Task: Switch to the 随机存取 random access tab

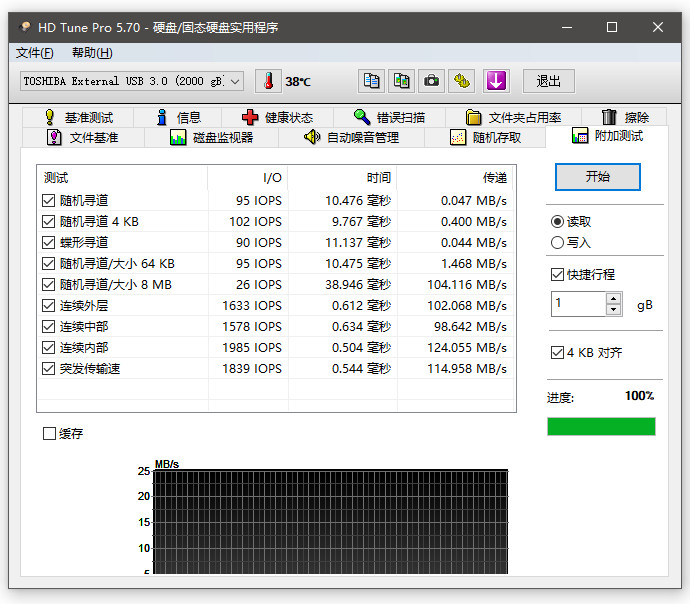Action: [x=486, y=138]
